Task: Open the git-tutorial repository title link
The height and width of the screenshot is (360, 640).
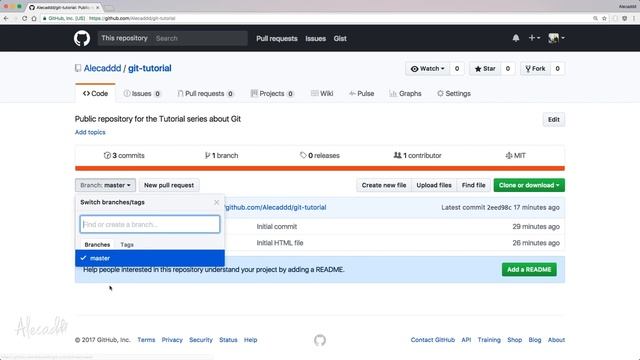Action: click(x=150, y=68)
